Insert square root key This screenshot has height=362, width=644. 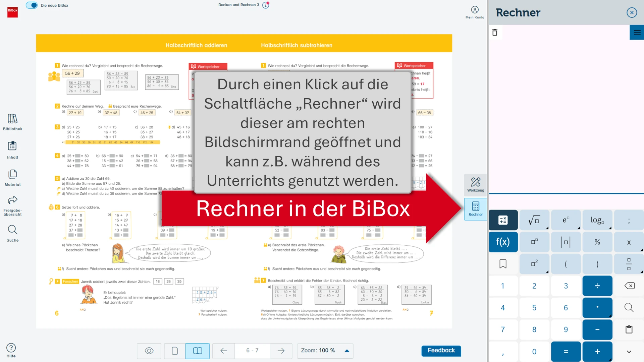[534, 220]
